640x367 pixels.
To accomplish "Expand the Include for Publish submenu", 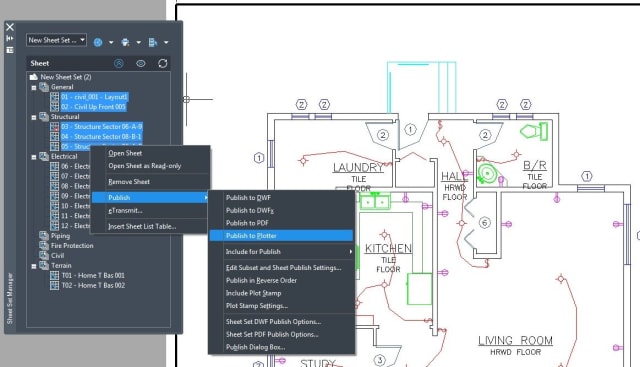I will 281,251.
